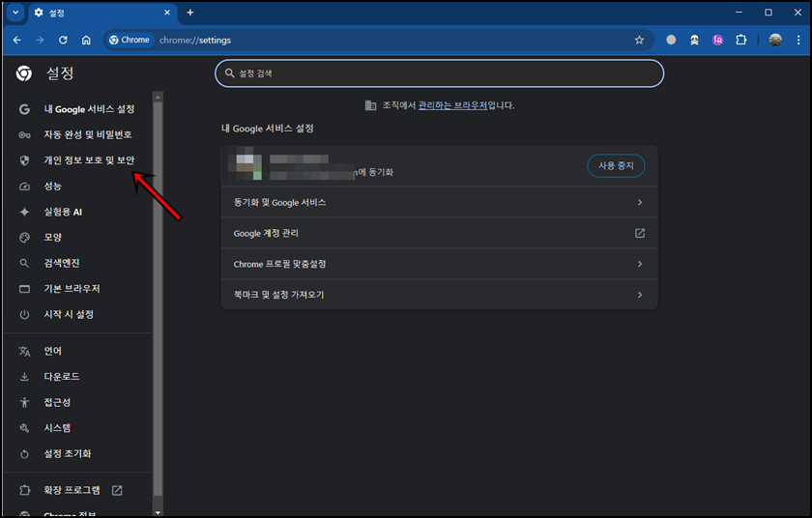Click the back navigation arrow
Image resolution: width=812 pixels, height=518 pixels.
coord(17,40)
